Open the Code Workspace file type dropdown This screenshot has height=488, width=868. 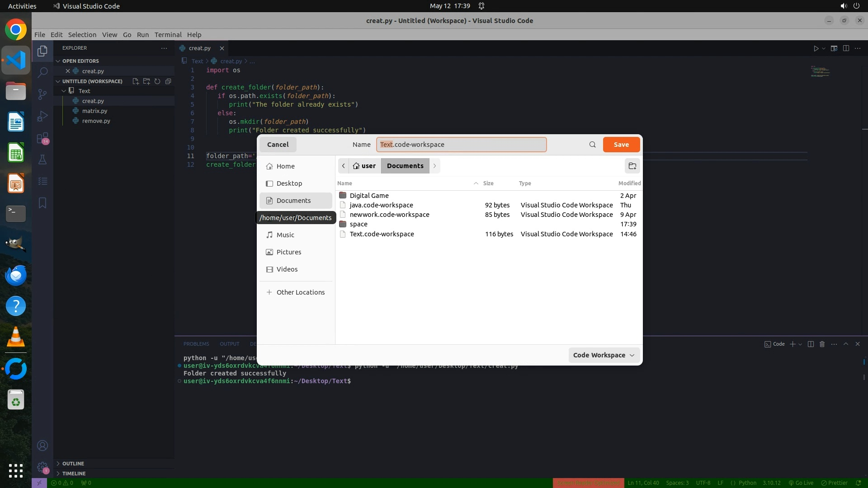coord(604,355)
